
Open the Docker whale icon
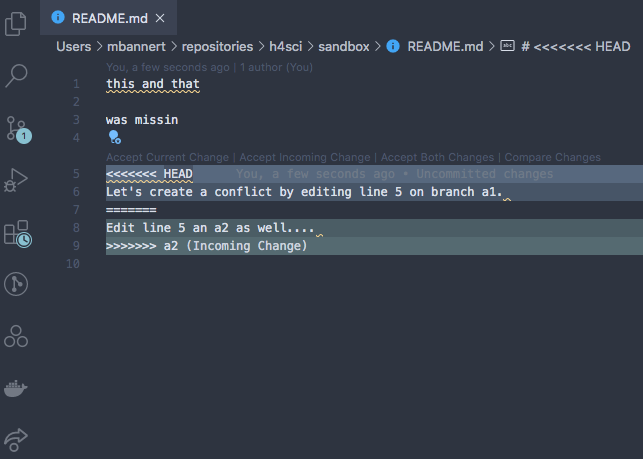pyautogui.click(x=16, y=388)
